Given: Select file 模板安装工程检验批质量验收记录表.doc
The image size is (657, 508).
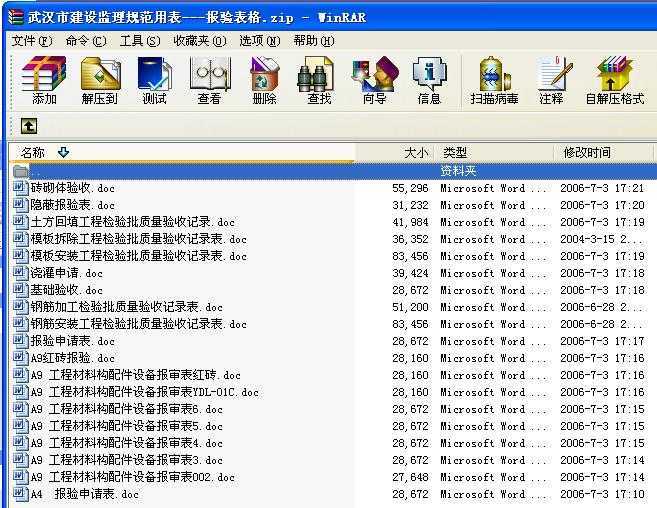Looking at the screenshot, I should [139, 256].
